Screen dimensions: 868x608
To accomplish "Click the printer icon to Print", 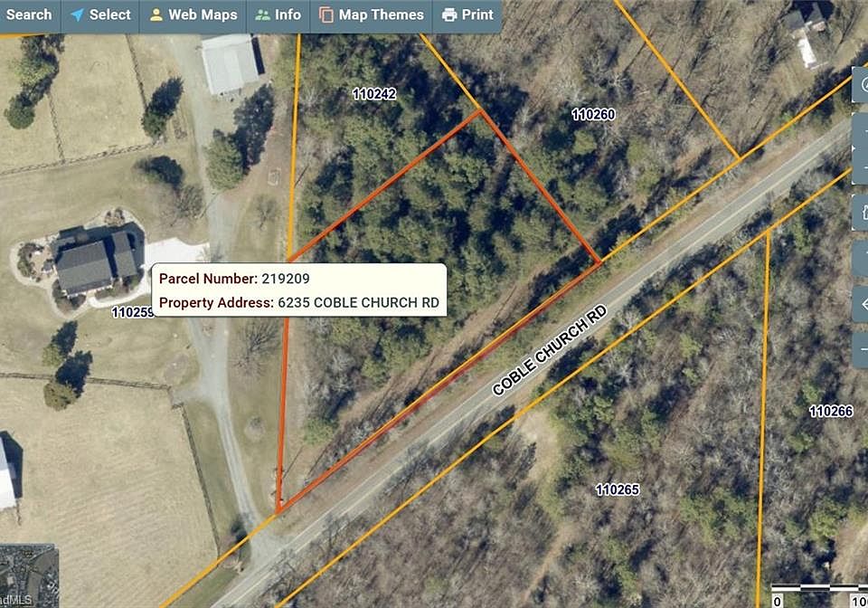I will tap(467, 15).
